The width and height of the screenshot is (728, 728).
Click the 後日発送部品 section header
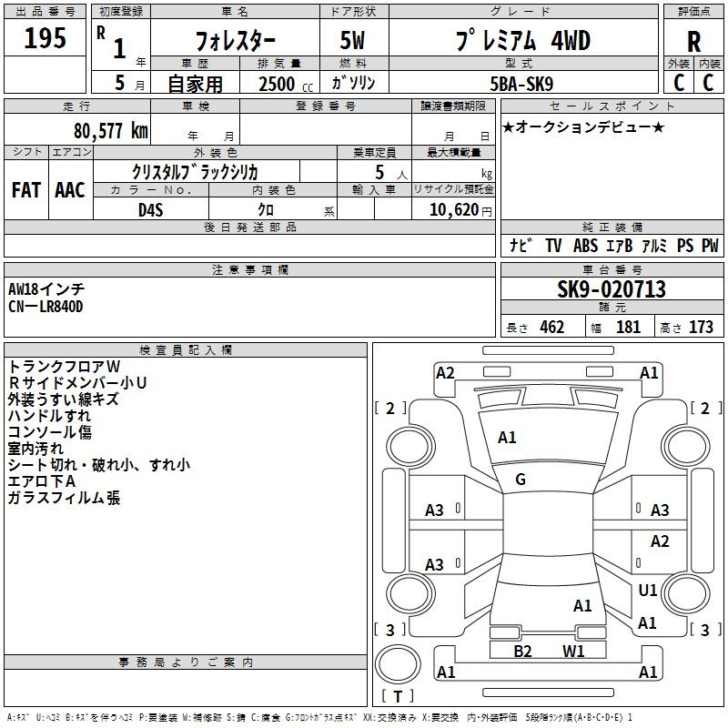[x=249, y=227]
